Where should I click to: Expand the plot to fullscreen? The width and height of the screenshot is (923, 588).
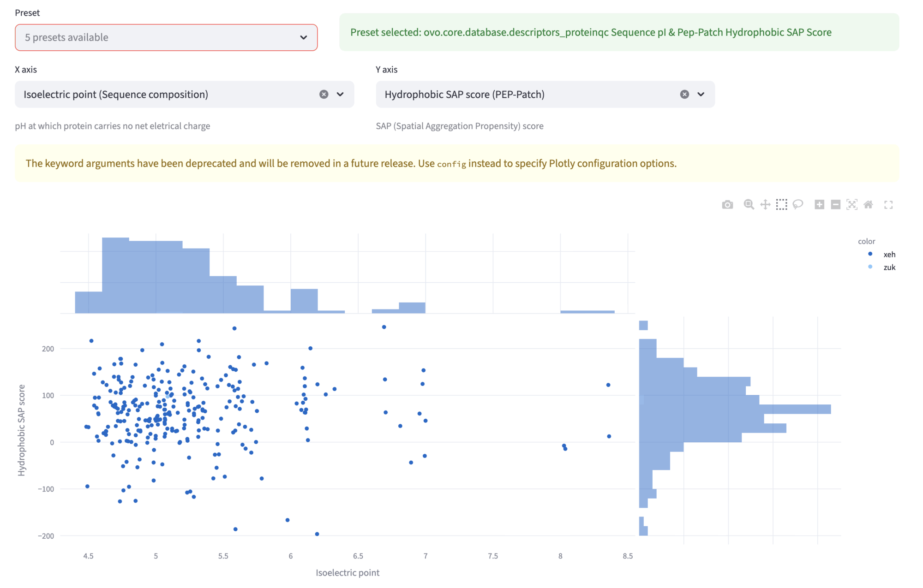coord(888,204)
